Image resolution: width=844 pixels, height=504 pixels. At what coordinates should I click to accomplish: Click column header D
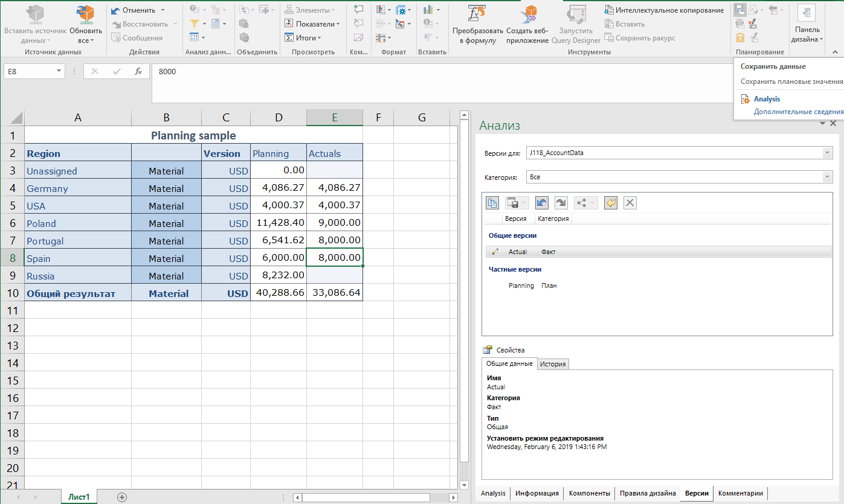point(279,118)
